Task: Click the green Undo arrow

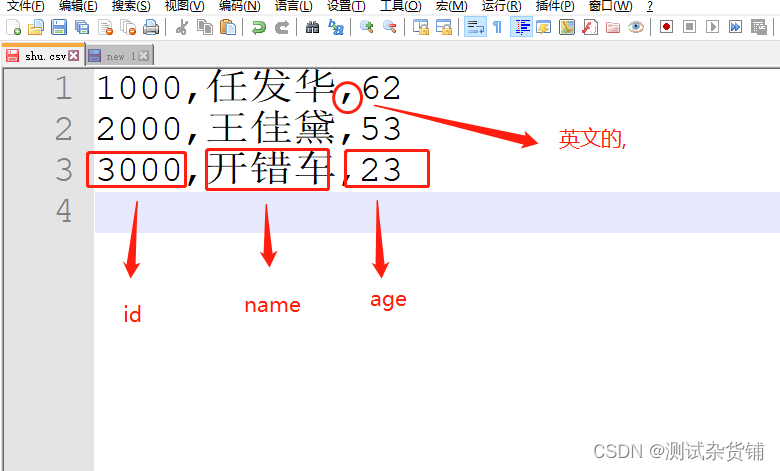Action: [259, 27]
